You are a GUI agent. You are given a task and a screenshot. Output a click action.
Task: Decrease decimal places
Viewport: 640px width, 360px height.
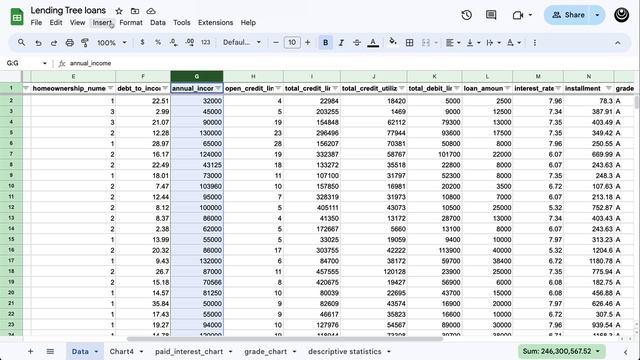point(173,42)
